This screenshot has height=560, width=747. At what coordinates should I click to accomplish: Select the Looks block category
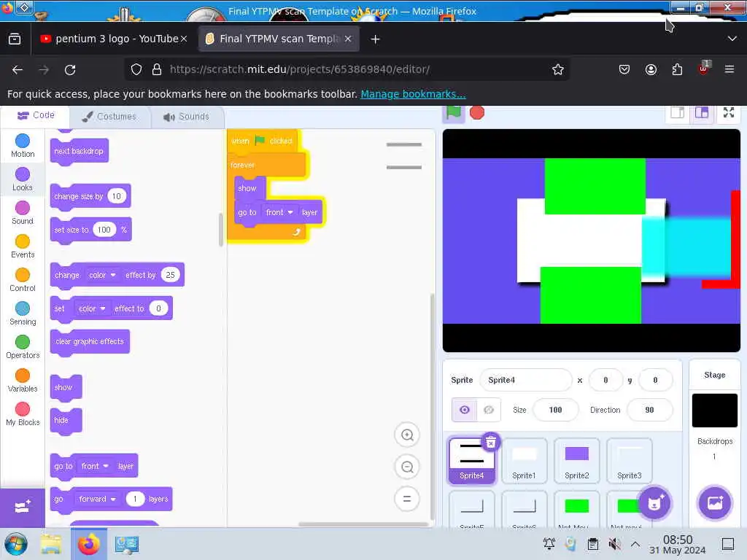coord(23,179)
